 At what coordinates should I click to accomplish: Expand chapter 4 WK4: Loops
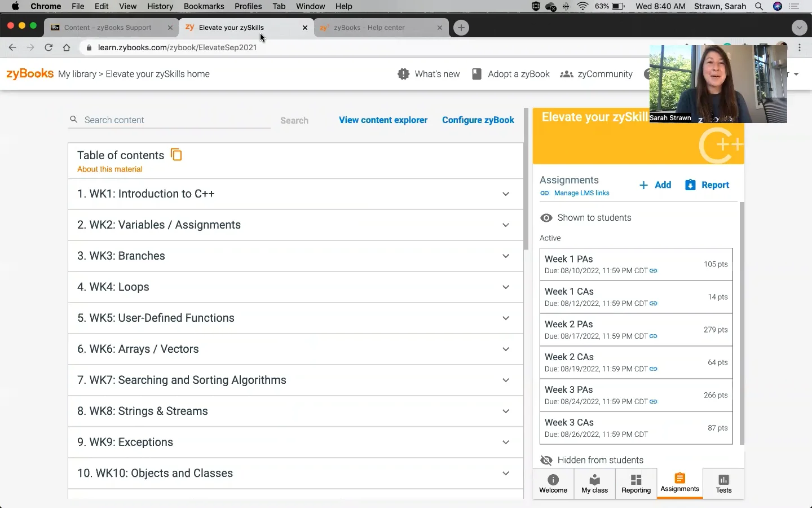[296, 287]
